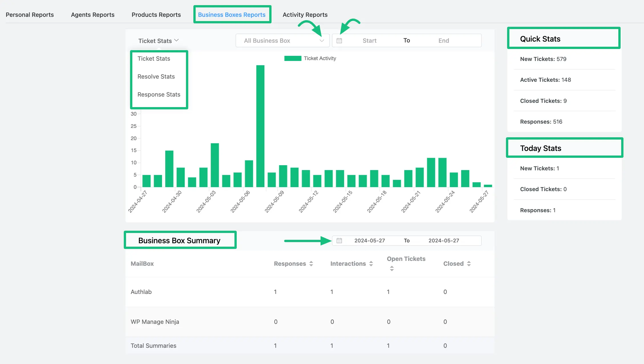The height and width of the screenshot is (364, 644).
Task: Click the Products Reports tab
Action: click(156, 15)
